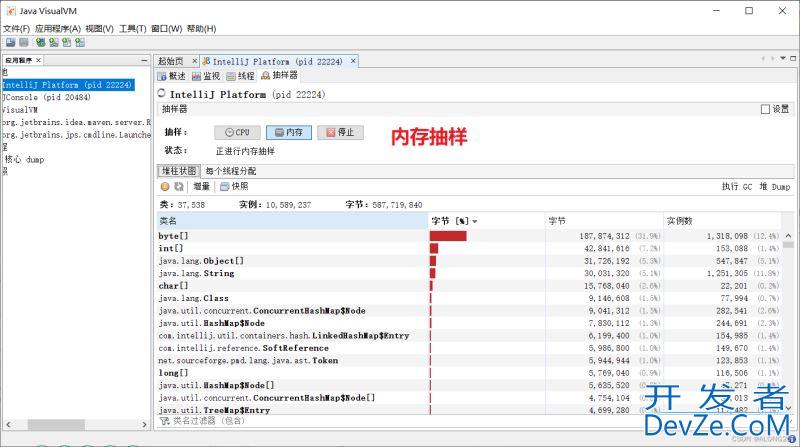Select the byte[] row
Screen dimensions: 800x447
point(468,236)
